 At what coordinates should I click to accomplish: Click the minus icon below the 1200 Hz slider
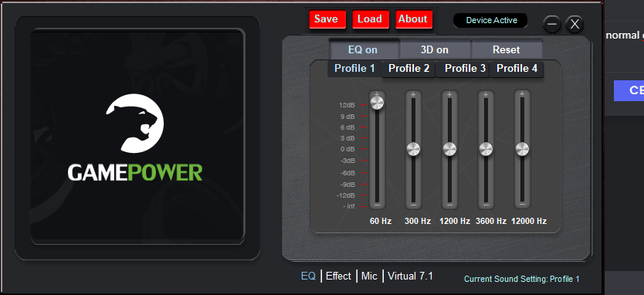pyautogui.click(x=449, y=205)
